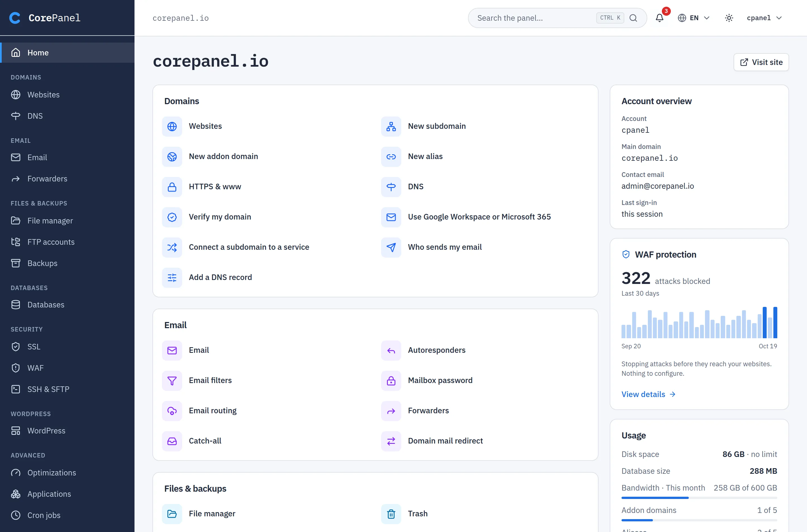Image resolution: width=807 pixels, height=532 pixels.
Task: Go to sidebar Databases
Action: (x=67, y=305)
